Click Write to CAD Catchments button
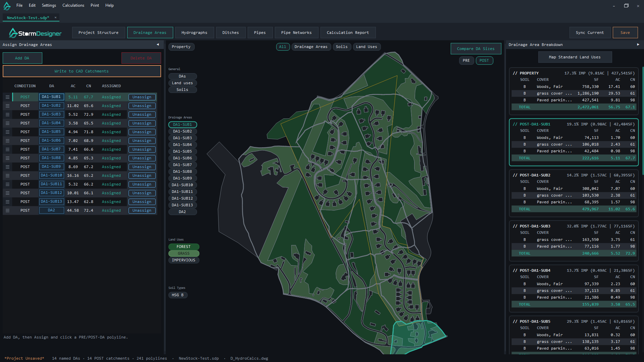The image size is (644, 362). [x=82, y=71]
